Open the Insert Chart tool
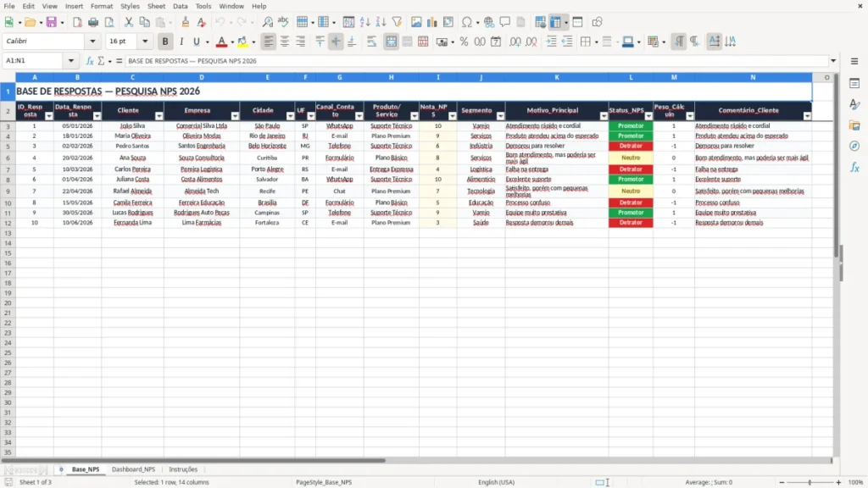The width and height of the screenshot is (868, 488). point(431,22)
